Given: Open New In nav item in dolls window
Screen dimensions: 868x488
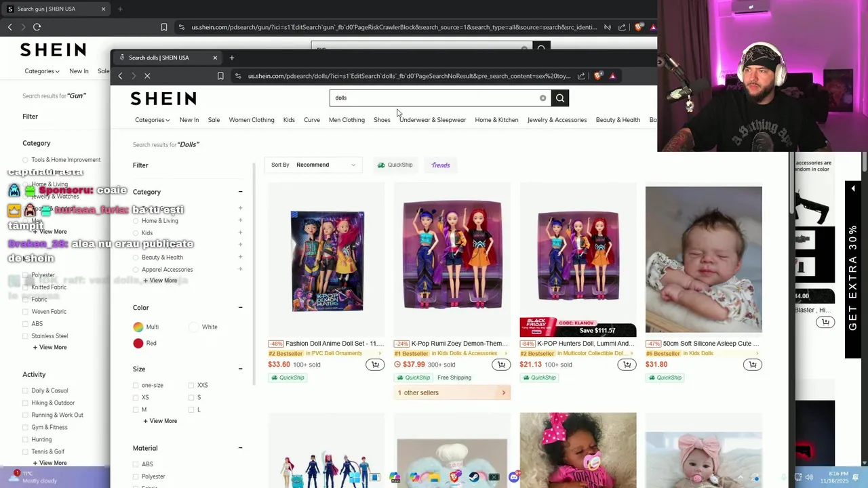Looking at the screenshot, I should click(x=189, y=120).
